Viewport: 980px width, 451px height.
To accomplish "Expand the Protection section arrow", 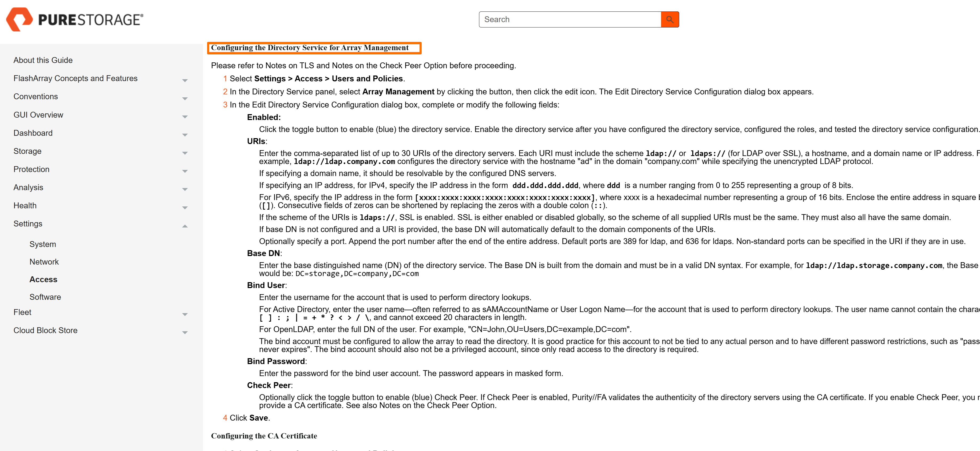I will tap(185, 171).
